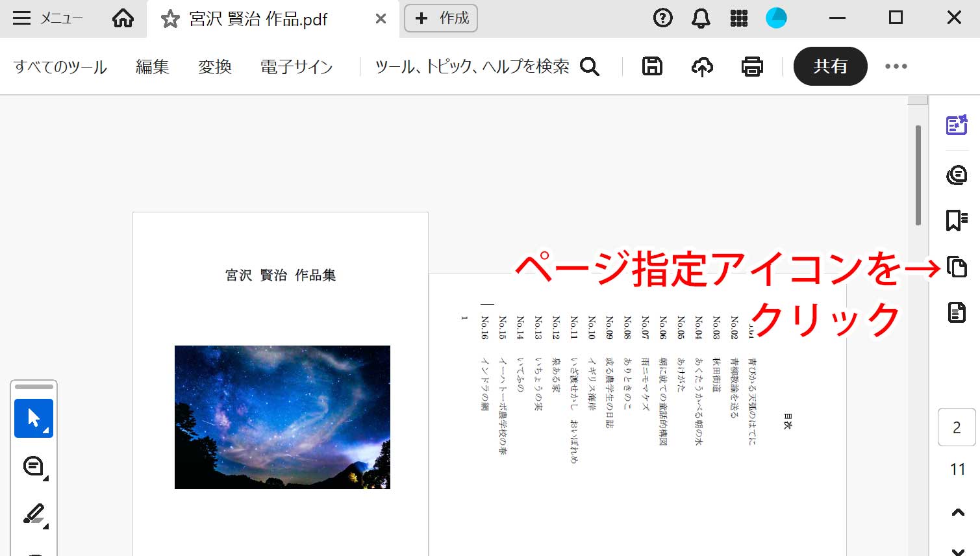The image size is (980, 556).
Task: Choose the selection arrow tool
Action: (x=34, y=418)
